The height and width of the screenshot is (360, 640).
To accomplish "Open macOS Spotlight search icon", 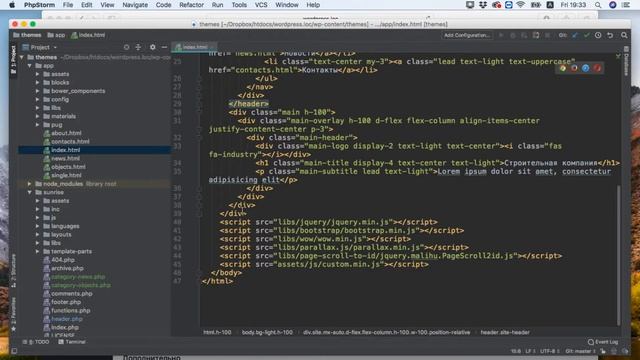I will pyautogui.click(x=598, y=5).
